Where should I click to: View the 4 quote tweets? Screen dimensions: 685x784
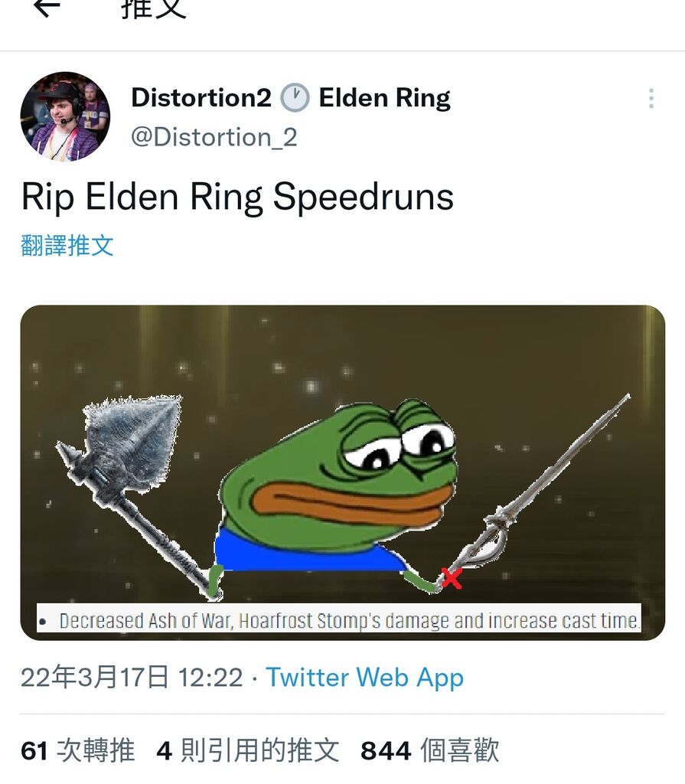[247, 751]
